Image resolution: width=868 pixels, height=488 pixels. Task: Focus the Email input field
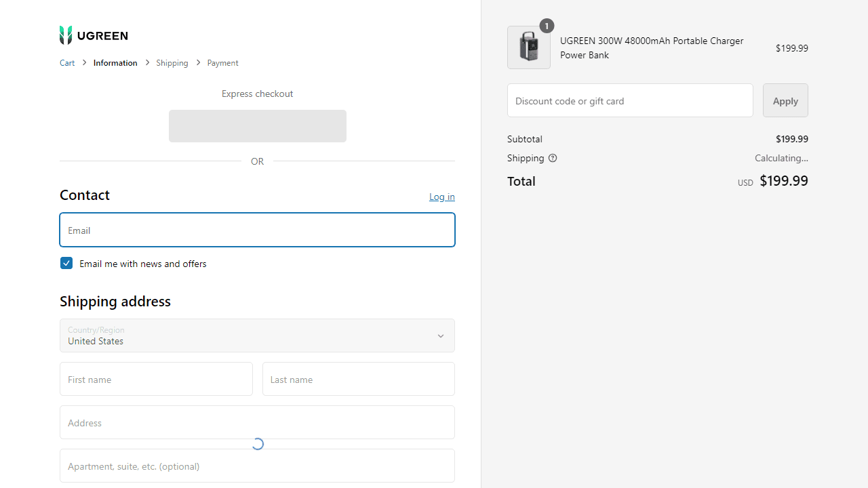tap(257, 230)
